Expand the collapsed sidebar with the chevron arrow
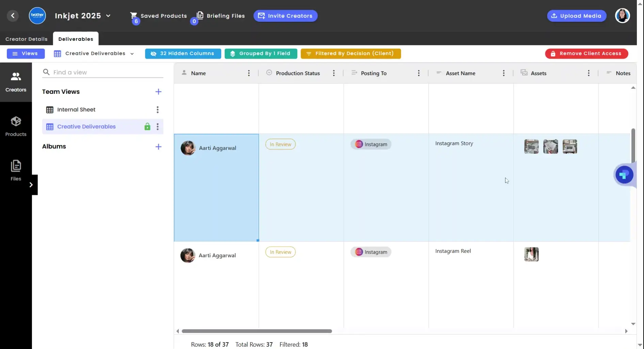The height and width of the screenshot is (349, 644). [x=32, y=184]
